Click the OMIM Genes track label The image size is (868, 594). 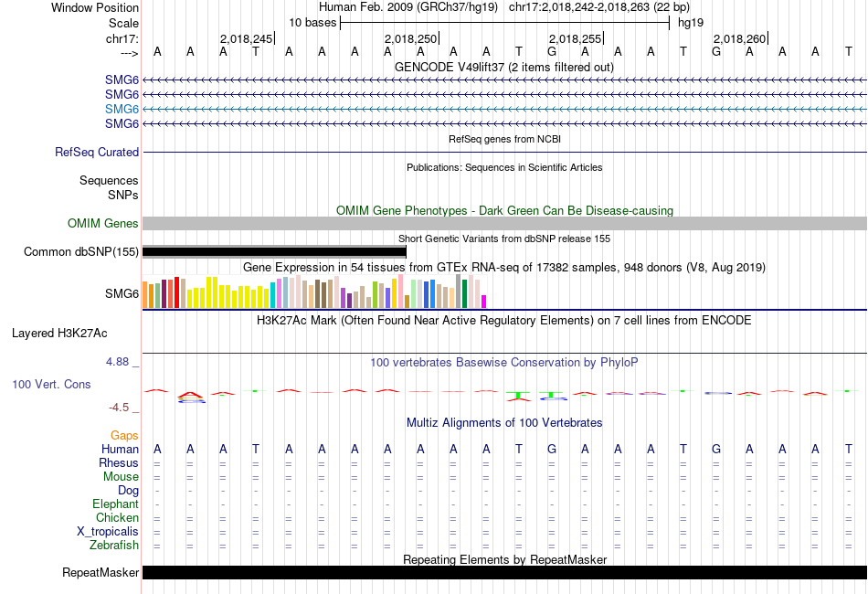[x=102, y=224]
